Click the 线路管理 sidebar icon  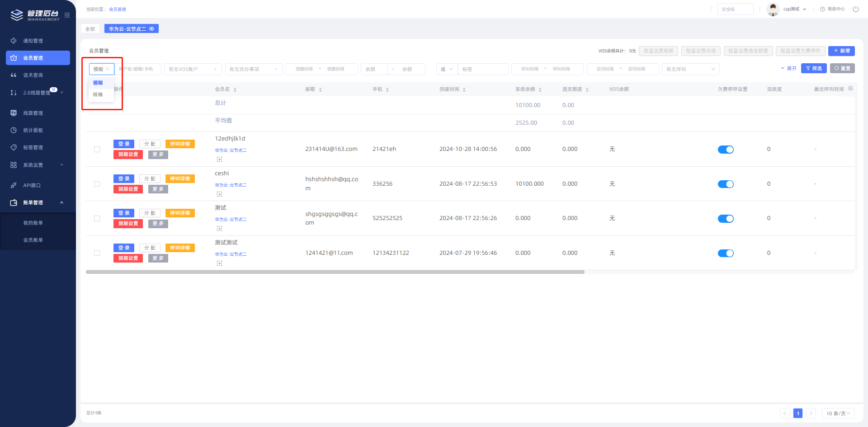[14, 113]
